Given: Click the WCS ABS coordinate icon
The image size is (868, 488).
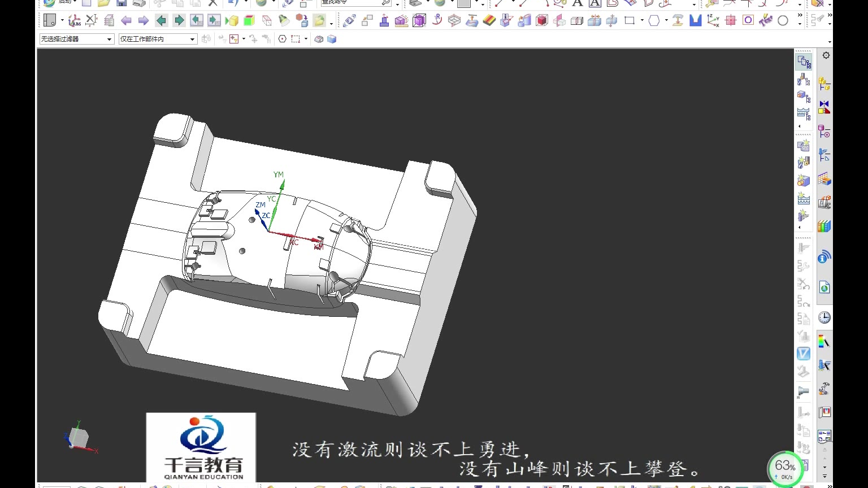Looking at the screenshot, I should pyautogui.click(x=74, y=21).
